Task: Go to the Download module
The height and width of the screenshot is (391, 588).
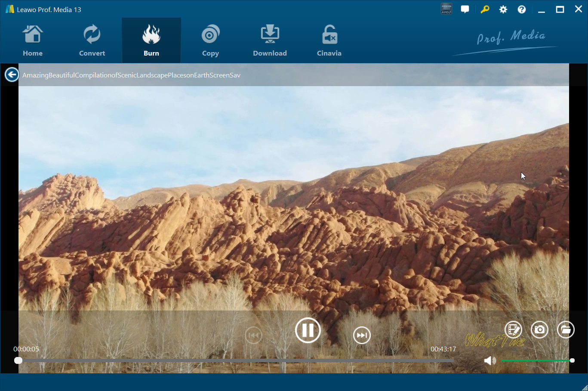Action: click(270, 41)
